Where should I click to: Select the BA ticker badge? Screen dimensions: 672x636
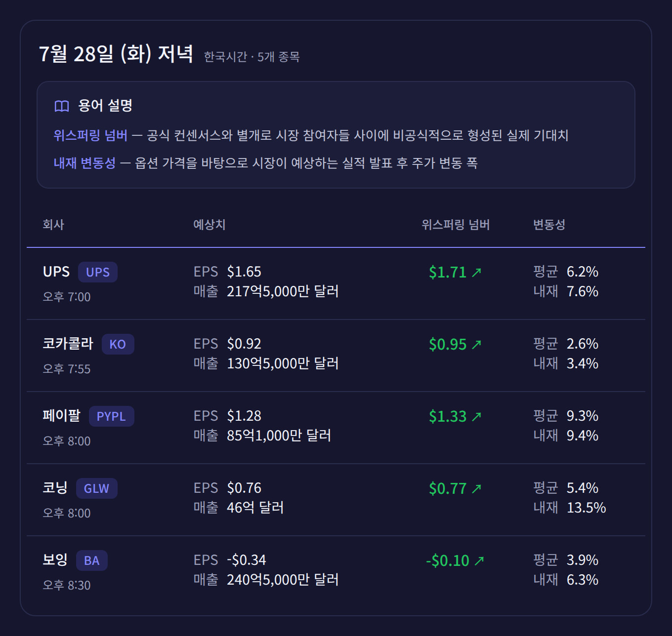(92, 560)
